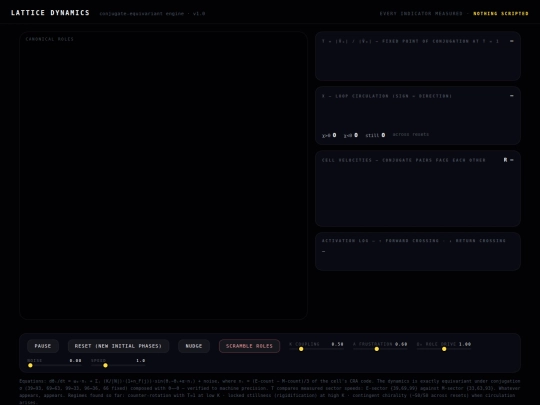The width and height of the screenshot is (540, 405).
Task: Click the 'CANONICAL ROLES' label
Action: (x=50, y=39)
